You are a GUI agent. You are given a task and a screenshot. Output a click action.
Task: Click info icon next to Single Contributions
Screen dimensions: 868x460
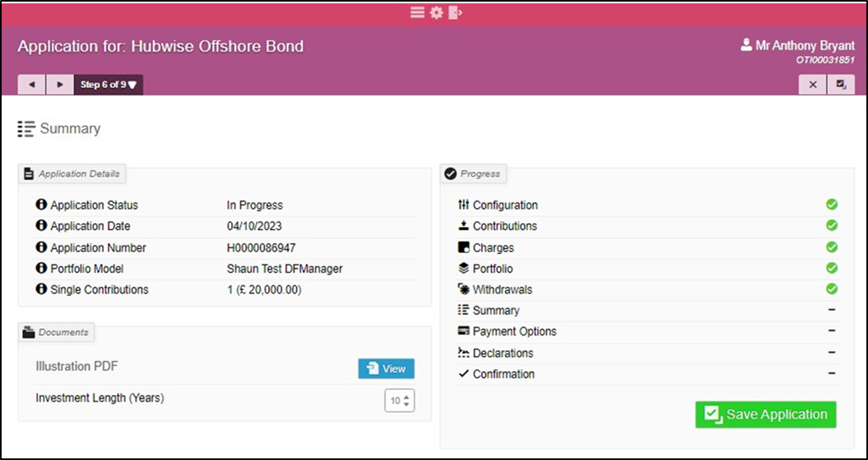click(40, 289)
